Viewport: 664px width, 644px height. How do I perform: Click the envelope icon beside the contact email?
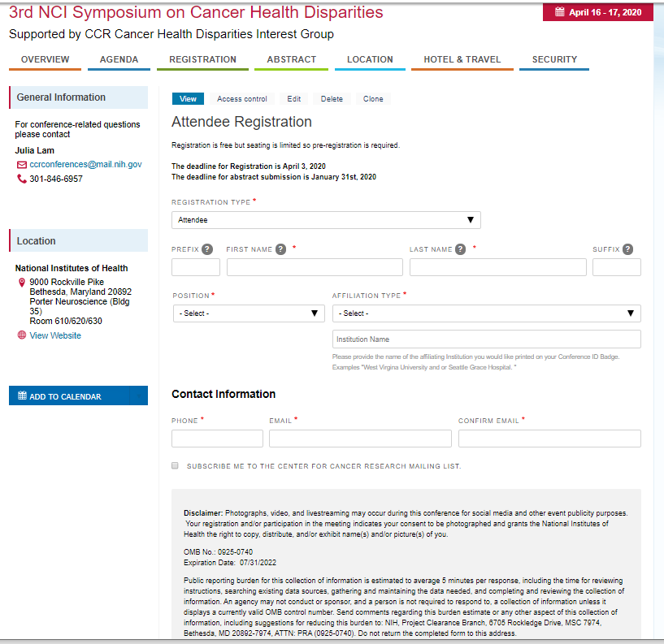click(22, 164)
